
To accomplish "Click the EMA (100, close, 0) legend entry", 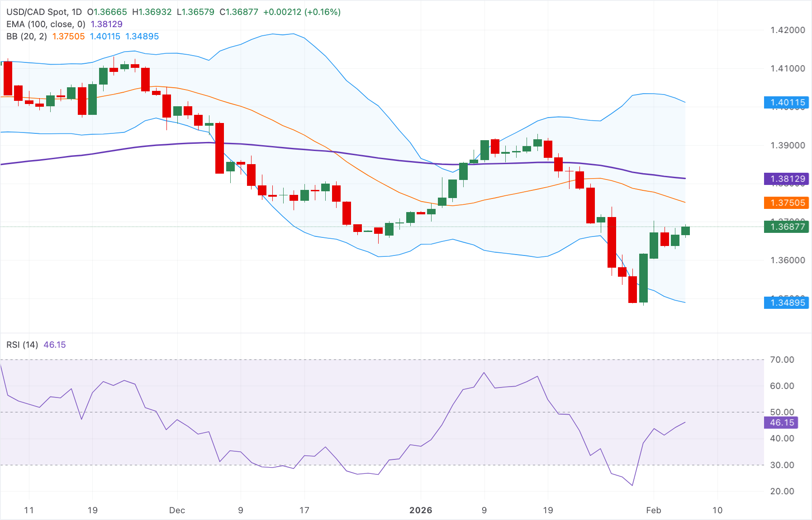I will coord(45,24).
